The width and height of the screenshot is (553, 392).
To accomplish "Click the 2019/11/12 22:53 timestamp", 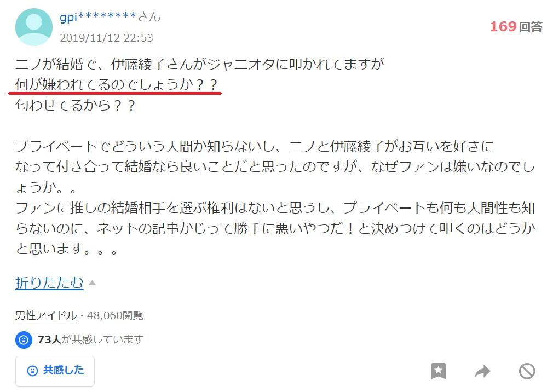I will click(x=107, y=38).
